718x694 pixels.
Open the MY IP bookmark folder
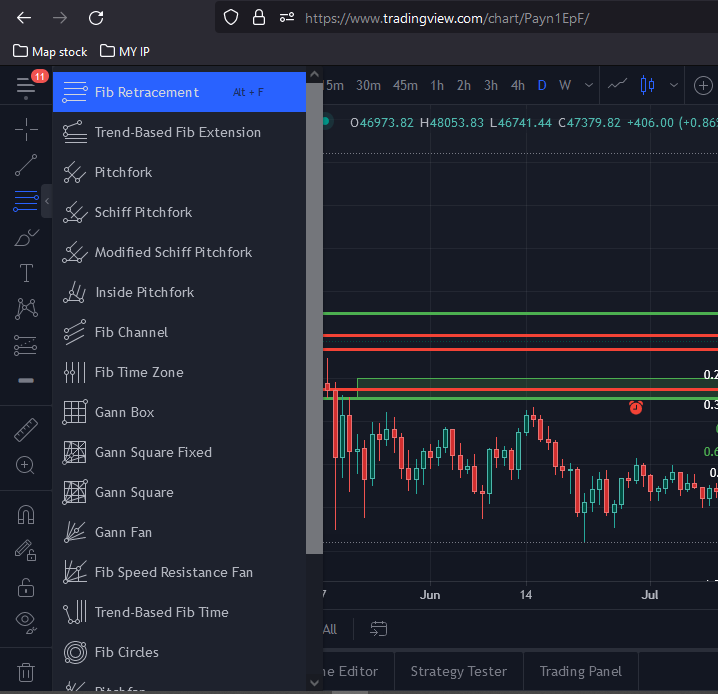coord(125,51)
